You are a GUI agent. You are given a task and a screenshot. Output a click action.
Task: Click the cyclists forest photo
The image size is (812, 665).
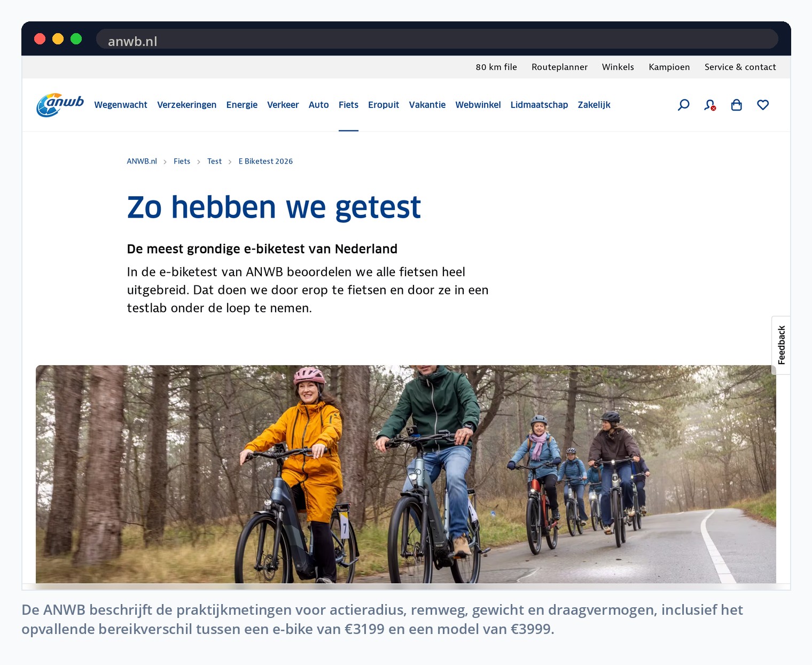tap(405, 474)
